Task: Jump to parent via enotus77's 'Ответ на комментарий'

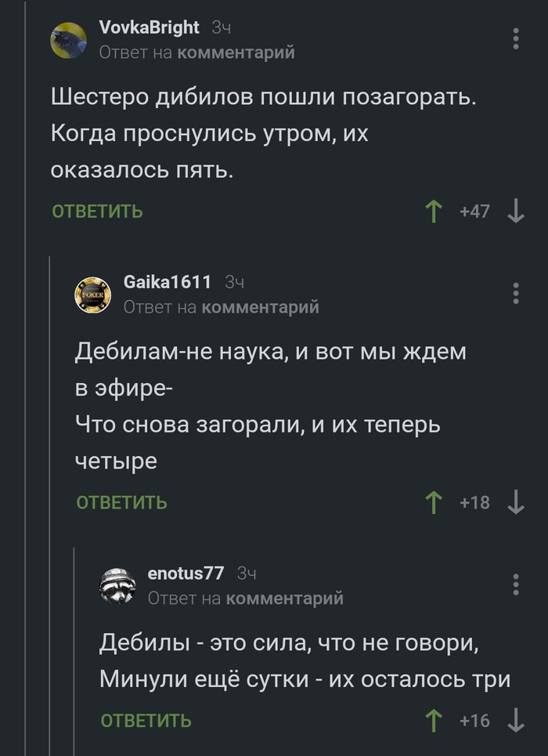Action: (246, 599)
